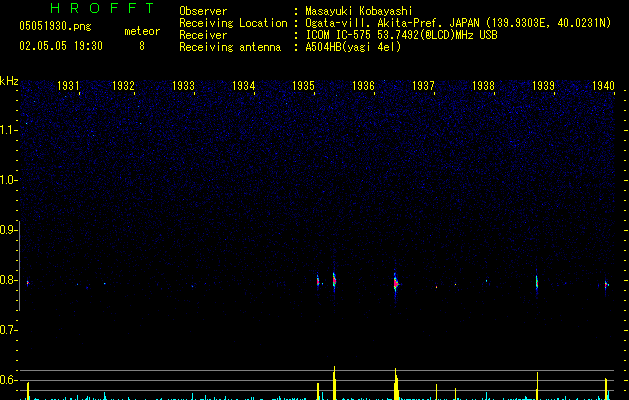Viewport: 629px width, 400px height.
Task: Click the strong meteor echo just before 1936
Action: 334,280
